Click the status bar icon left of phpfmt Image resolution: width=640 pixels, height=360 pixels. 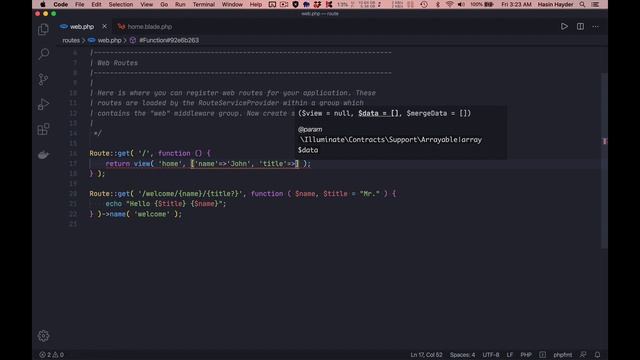point(542,355)
